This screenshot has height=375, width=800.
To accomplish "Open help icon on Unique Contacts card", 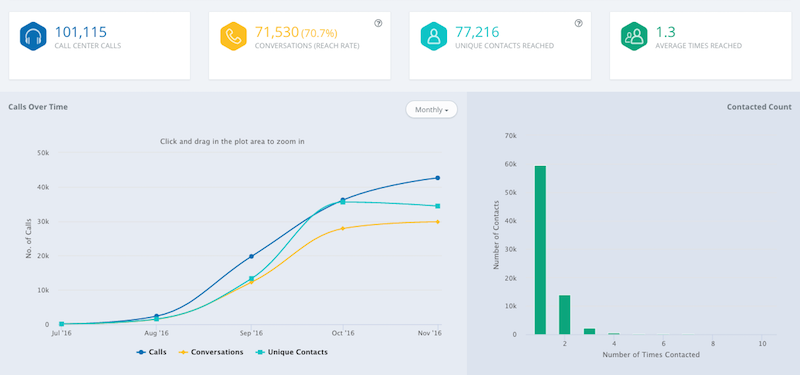I will (578, 23).
